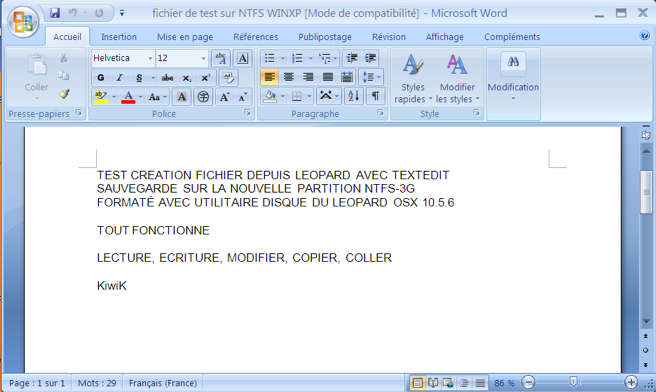Screen dimensions: 656x392
Task: Open the Révision tab
Action: point(389,37)
